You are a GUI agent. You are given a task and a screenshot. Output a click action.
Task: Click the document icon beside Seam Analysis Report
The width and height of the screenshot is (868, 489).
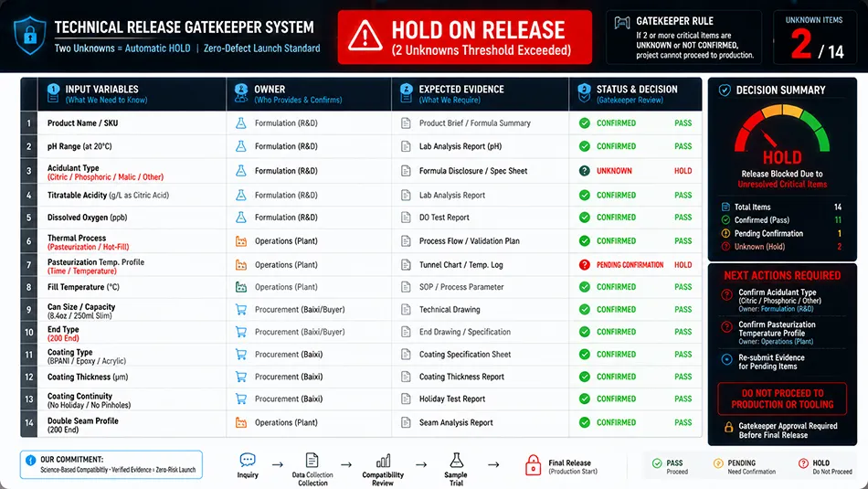click(x=406, y=422)
